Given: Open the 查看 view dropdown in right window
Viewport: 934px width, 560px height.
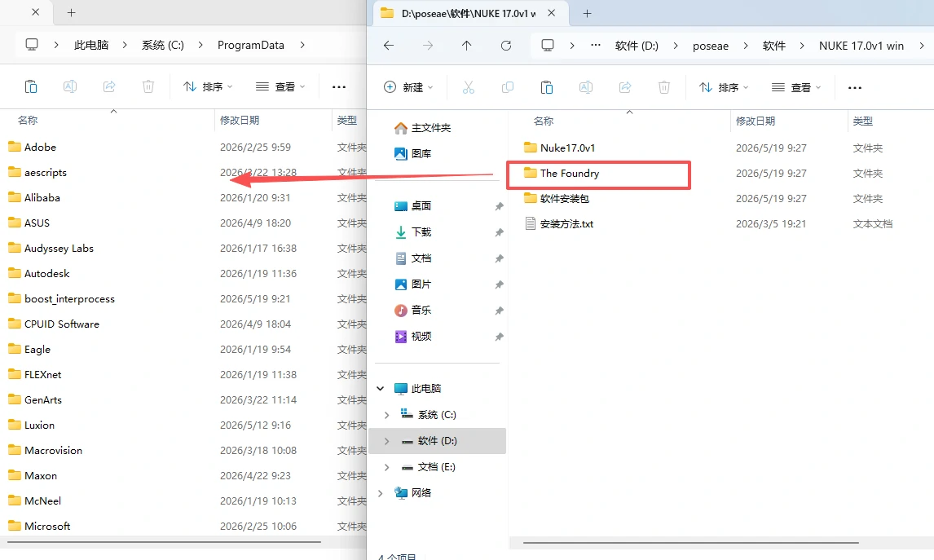Looking at the screenshot, I should point(796,87).
